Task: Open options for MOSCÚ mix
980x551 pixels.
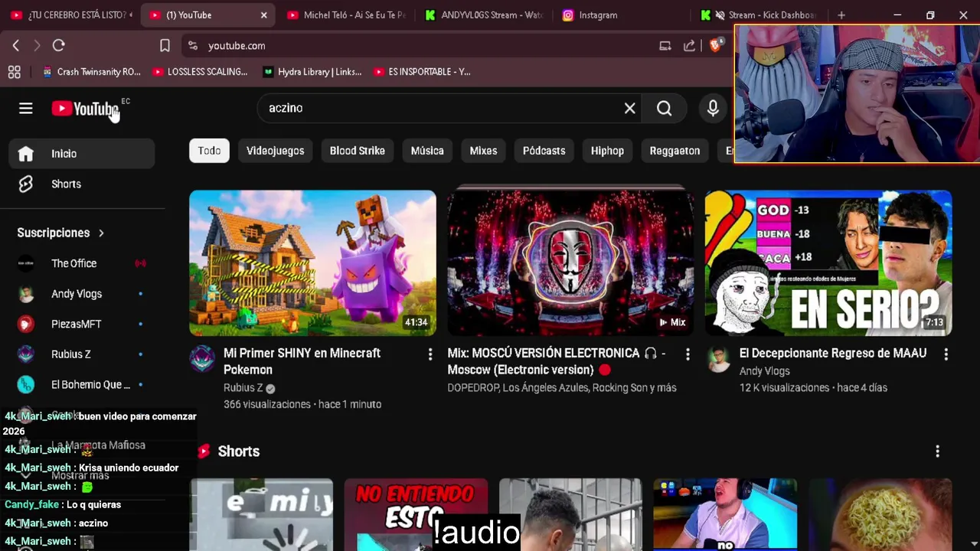Action: 688,354
